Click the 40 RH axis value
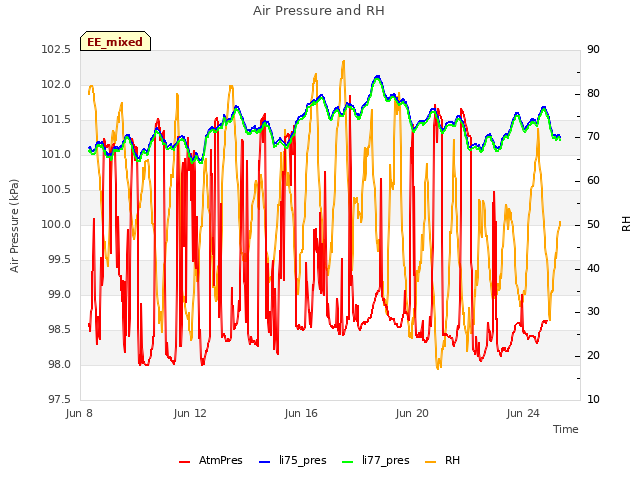 593,268
